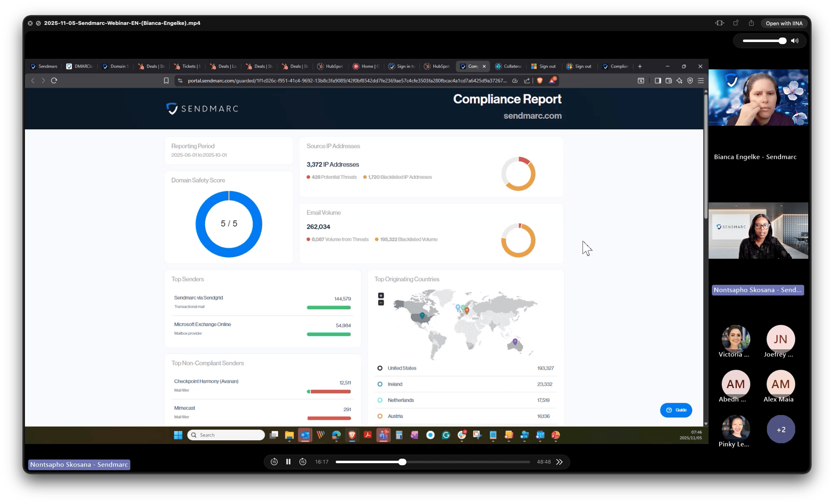Switch to Microsoft Teams on the taskbar
834x504 pixels.
click(383, 435)
